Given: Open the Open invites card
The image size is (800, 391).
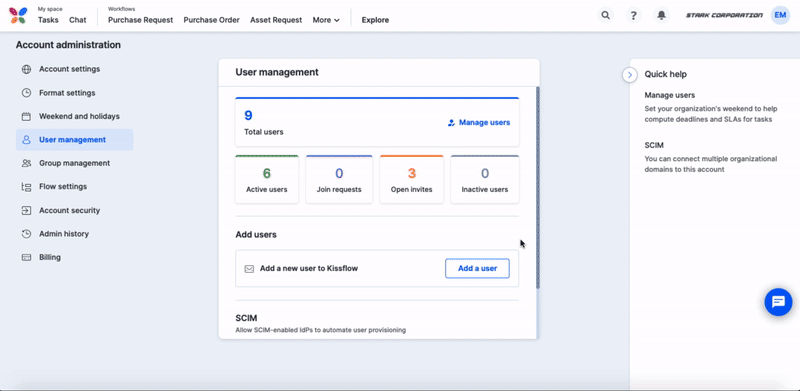Looking at the screenshot, I should [x=411, y=179].
